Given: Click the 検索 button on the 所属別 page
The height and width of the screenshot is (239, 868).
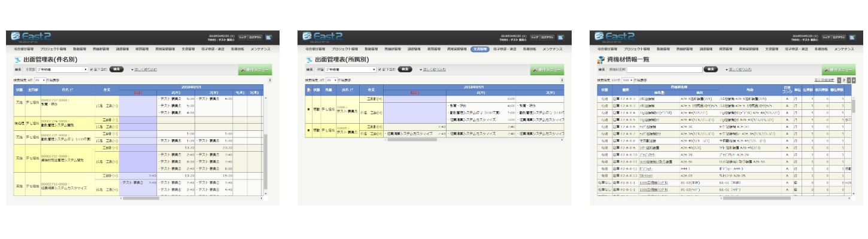Looking at the screenshot, I should 405,69.
